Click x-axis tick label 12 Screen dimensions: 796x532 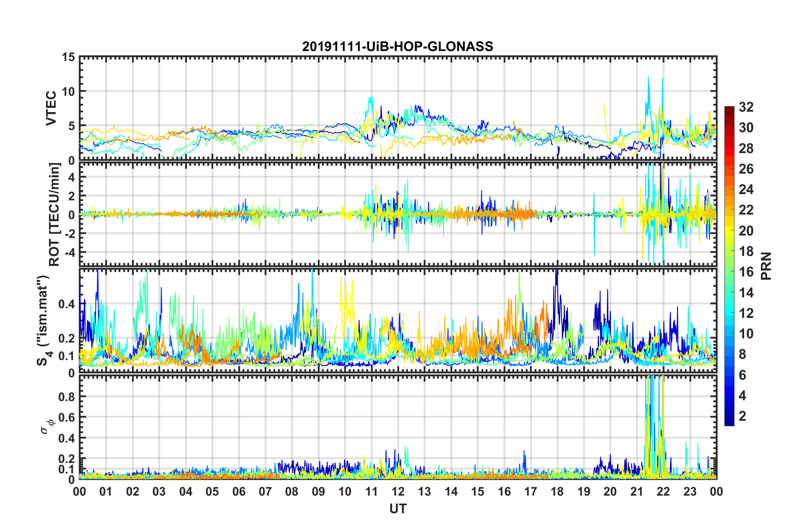pos(398,491)
